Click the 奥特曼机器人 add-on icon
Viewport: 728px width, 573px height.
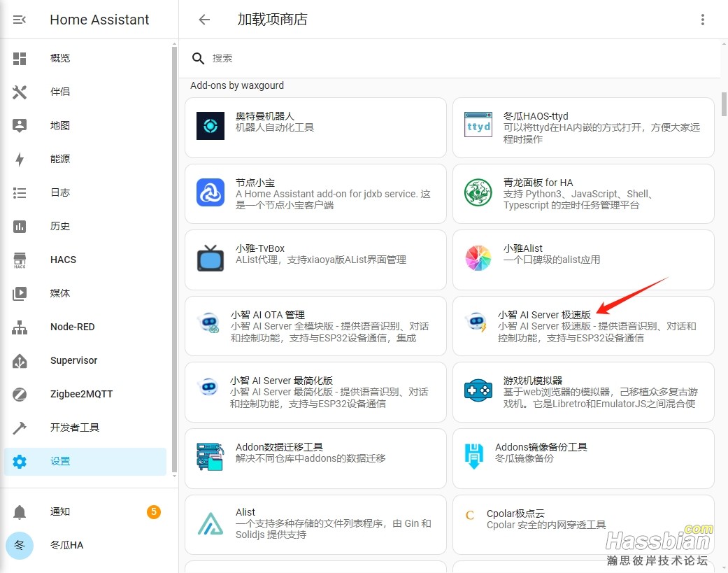[210, 126]
